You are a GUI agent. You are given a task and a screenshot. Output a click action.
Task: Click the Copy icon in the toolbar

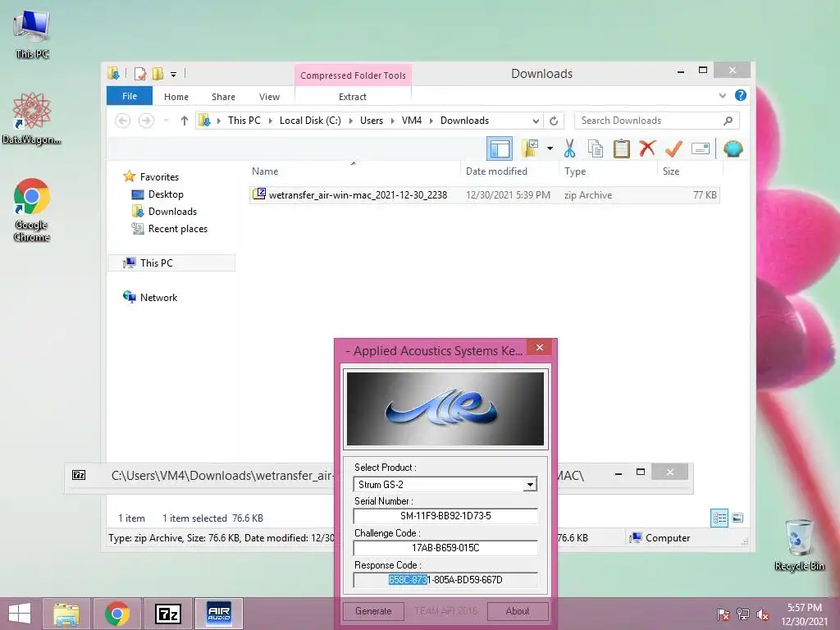pyautogui.click(x=596, y=148)
